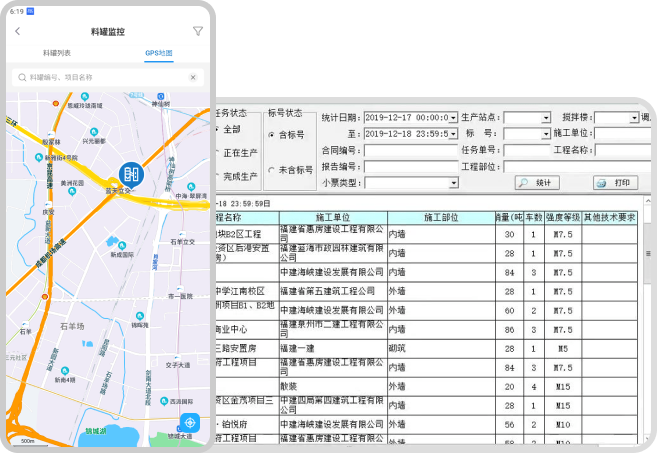Screen dimensions: 657x453
Task: Expand the 生产站点 dropdown
Action: 546,118
